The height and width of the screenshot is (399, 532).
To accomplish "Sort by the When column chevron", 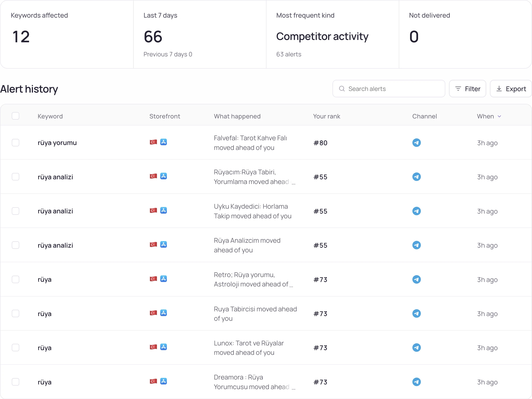I will coord(499,116).
